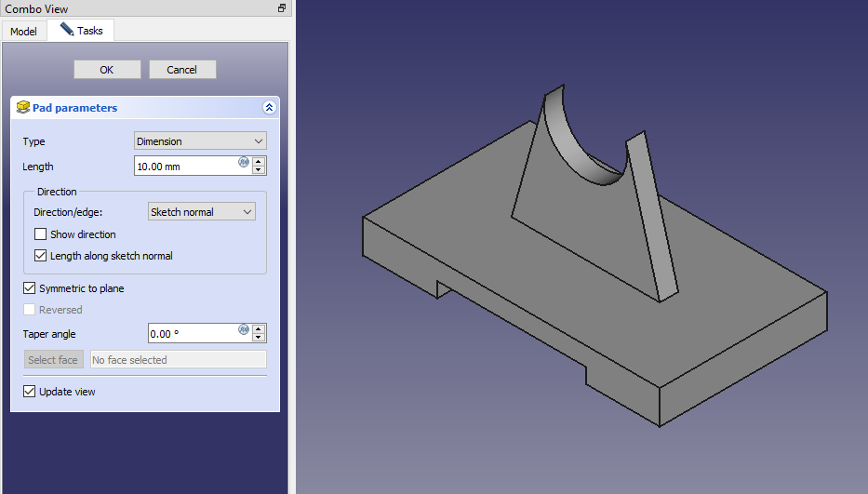This screenshot has height=494, width=868.
Task: Open the Taper angle expression editor icon
Action: click(x=244, y=329)
